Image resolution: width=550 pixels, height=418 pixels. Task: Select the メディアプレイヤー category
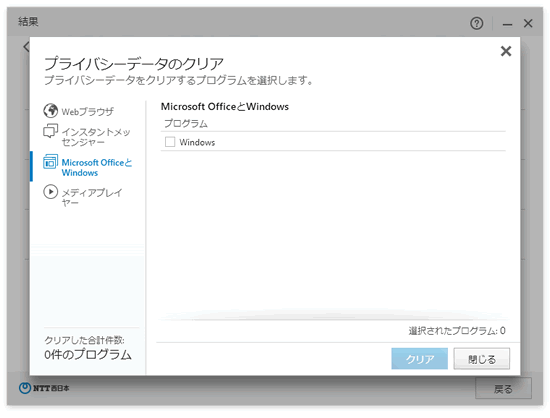tap(92, 197)
